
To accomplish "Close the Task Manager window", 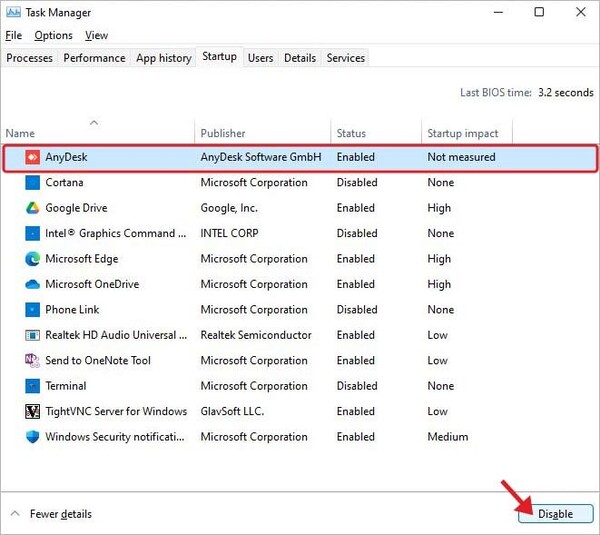I will pyautogui.click(x=580, y=12).
